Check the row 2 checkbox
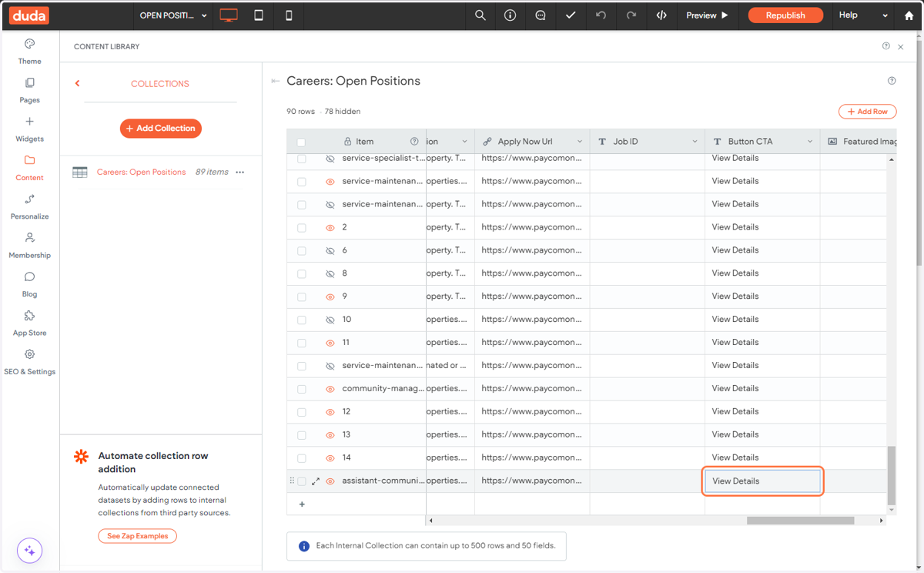Screen dimensions: 924x573 [302, 228]
